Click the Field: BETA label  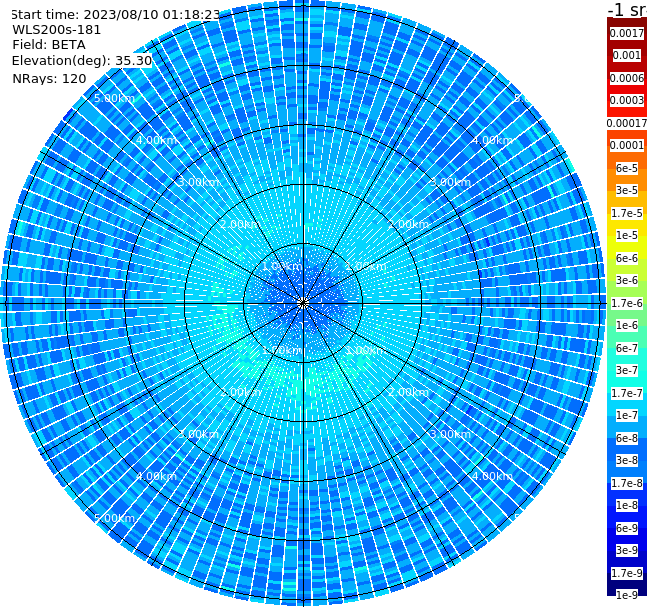(x=49, y=45)
